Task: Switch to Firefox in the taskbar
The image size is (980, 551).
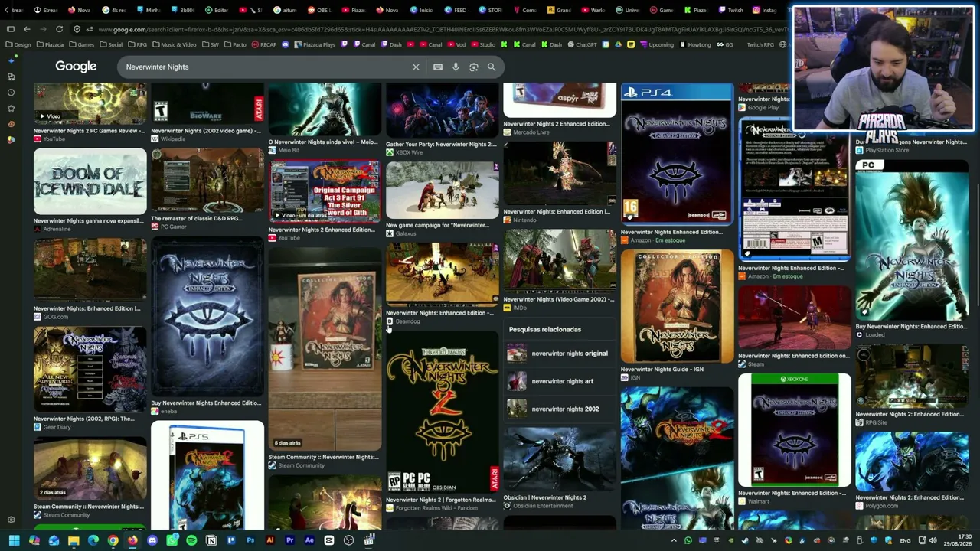Action: (x=132, y=541)
